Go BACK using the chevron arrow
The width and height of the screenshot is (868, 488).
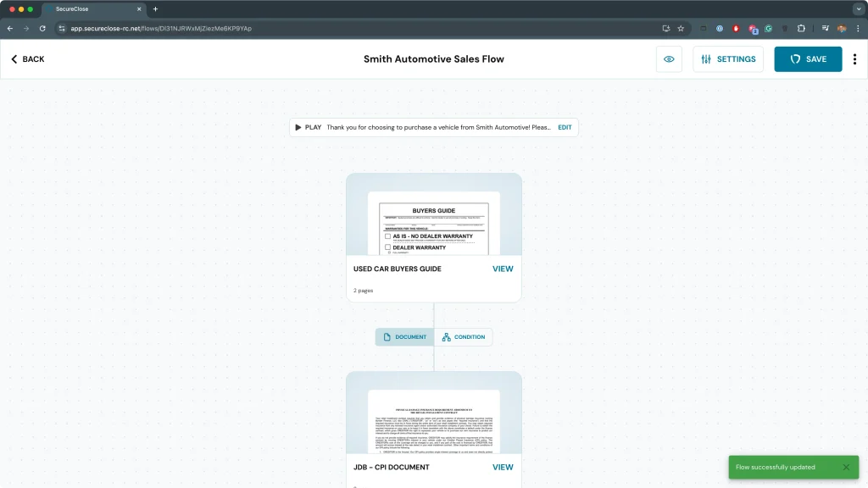pyautogui.click(x=28, y=59)
